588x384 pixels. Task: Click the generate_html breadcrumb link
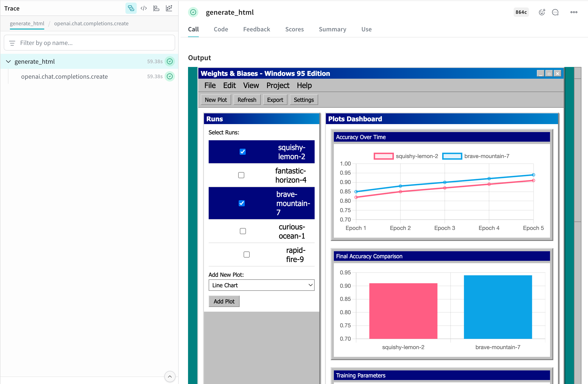click(x=27, y=23)
